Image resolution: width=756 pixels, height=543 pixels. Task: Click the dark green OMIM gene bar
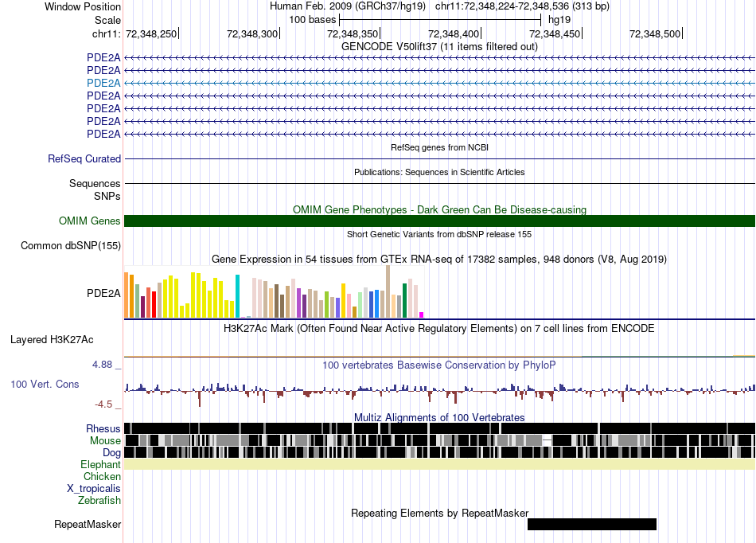439,221
